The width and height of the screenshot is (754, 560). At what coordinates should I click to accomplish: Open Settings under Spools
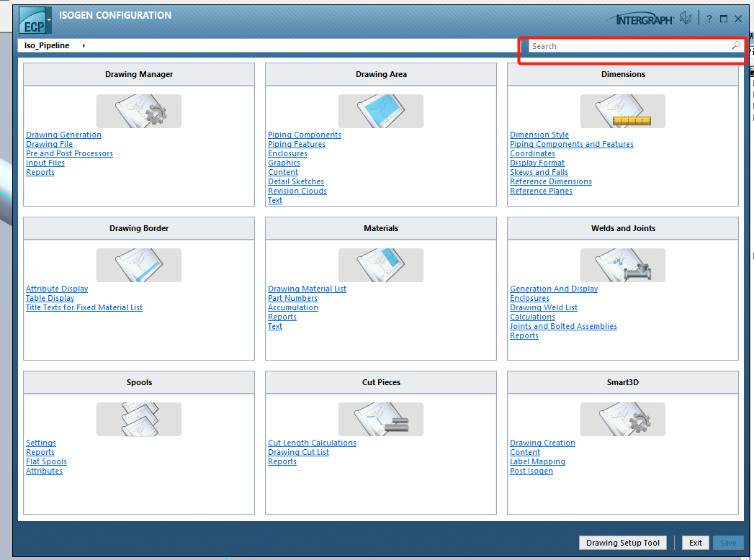tap(41, 443)
